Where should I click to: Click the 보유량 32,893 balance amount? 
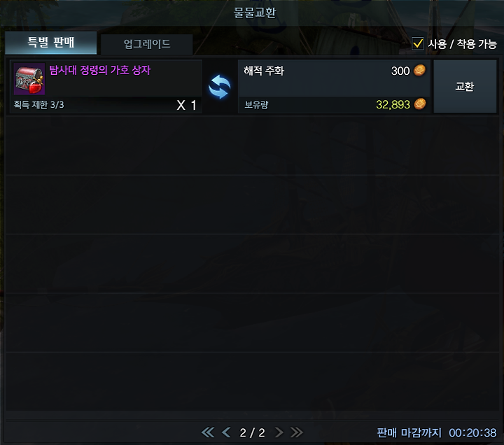point(393,104)
